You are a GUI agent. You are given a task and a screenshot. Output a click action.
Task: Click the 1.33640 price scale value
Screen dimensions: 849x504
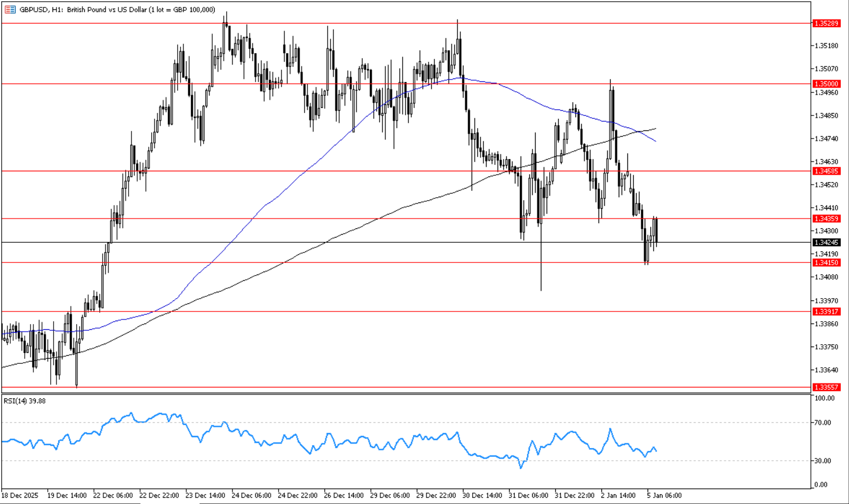tap(826, 370)
